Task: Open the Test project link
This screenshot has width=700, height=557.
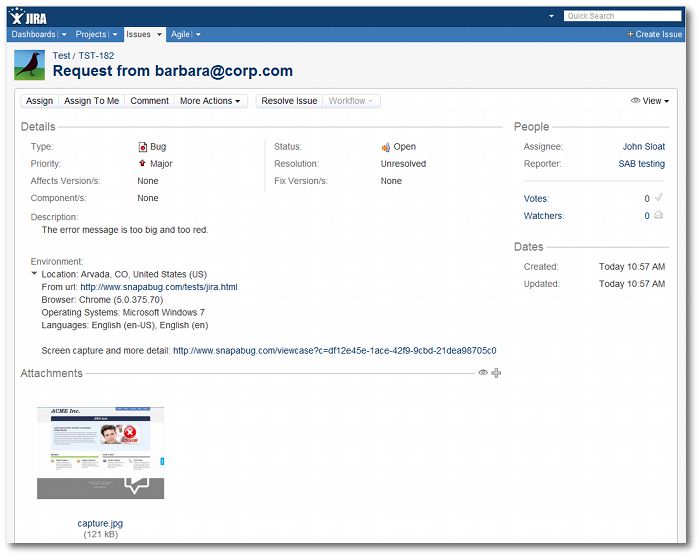Action: (61, 56)
